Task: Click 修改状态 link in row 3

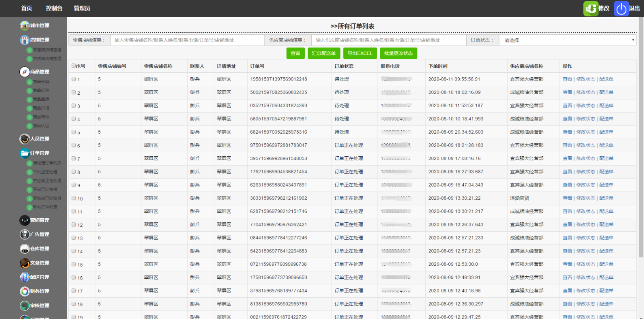Action: [x=585, y=106]
